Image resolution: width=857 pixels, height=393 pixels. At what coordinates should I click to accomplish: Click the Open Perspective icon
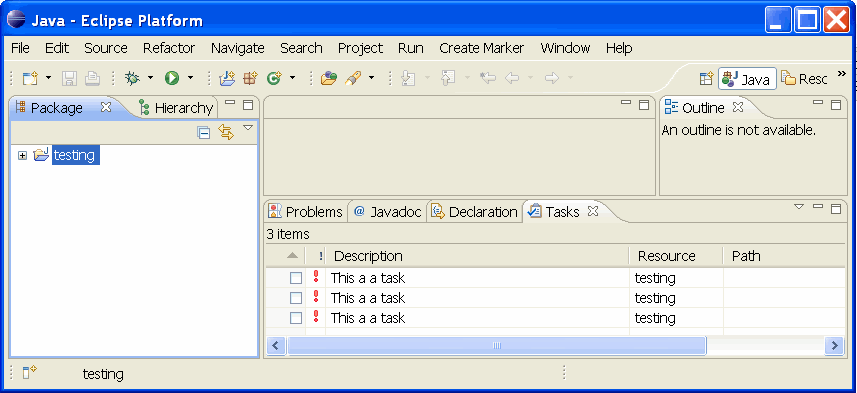point(707,79)
